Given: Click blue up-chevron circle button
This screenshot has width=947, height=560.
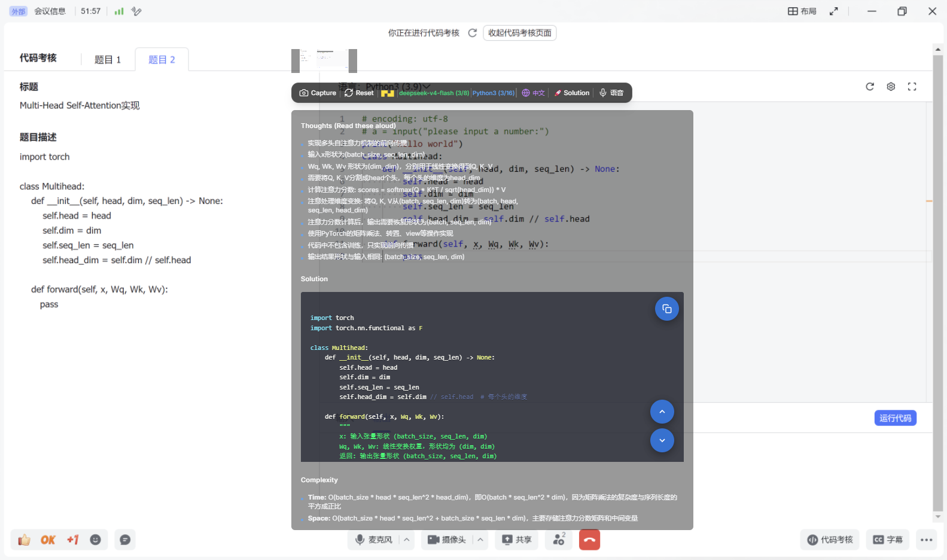Looking at the screenshot, I should pyautogui.click(x=662, y=412).
